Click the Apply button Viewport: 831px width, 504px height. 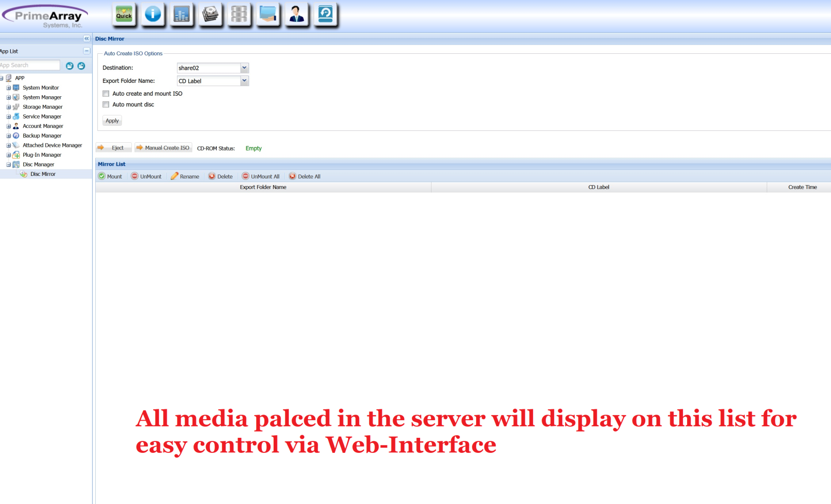(112, 121)
